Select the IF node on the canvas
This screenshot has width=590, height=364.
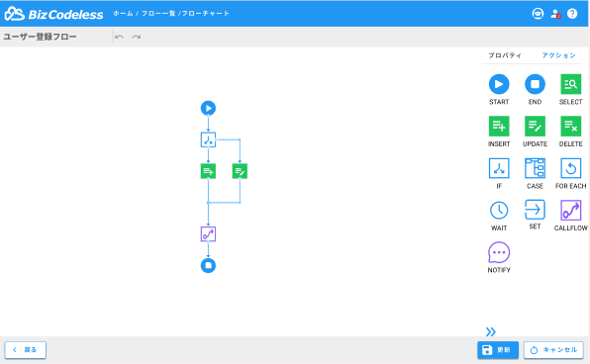[x=208, y=139]
